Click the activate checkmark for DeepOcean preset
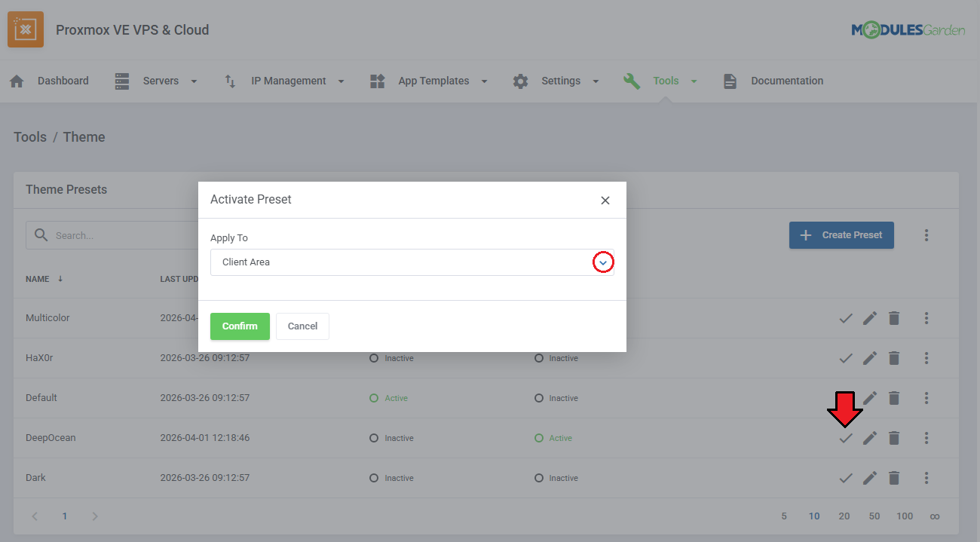 click(846, 438)
